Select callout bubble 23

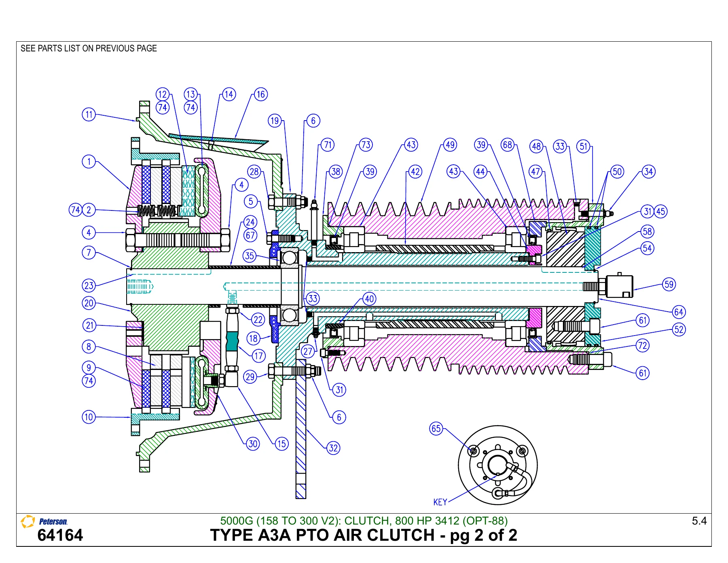pos(89,286)
